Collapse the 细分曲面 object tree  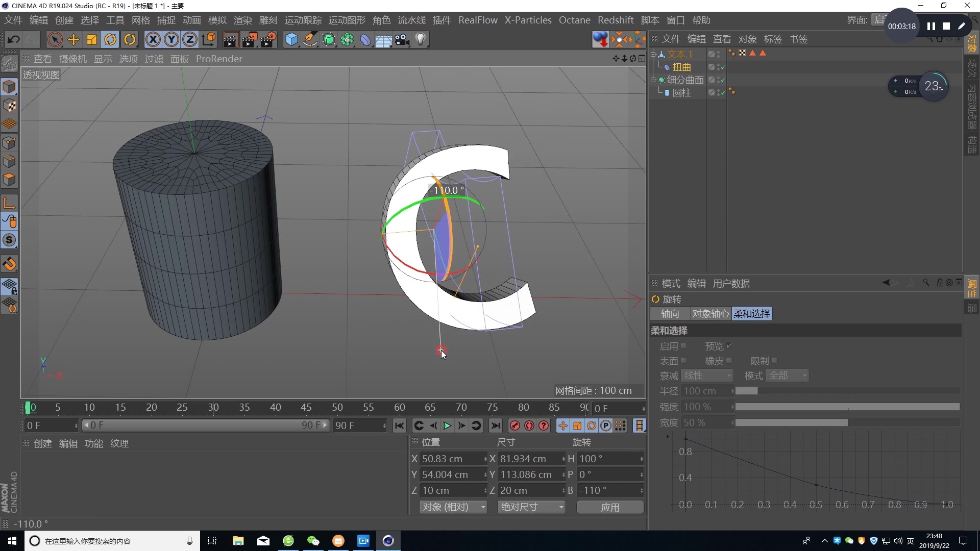click(653, 80)
